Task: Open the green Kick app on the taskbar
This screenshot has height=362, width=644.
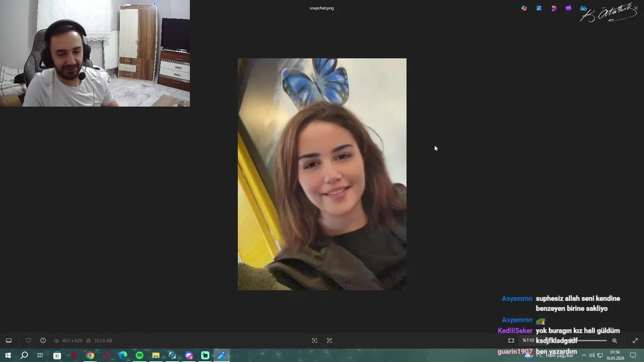Action: pyautogui.click(x=205, y=355)
